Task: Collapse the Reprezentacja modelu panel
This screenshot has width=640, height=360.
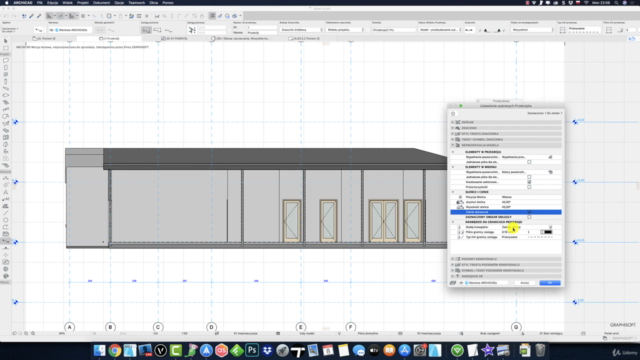Action: [x=506, y=145]
